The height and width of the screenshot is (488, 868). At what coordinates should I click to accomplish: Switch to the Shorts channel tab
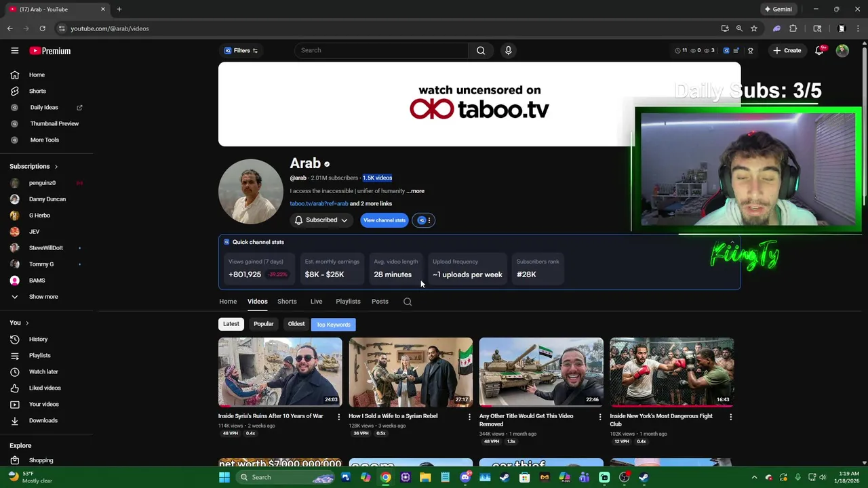pos(287,302)
